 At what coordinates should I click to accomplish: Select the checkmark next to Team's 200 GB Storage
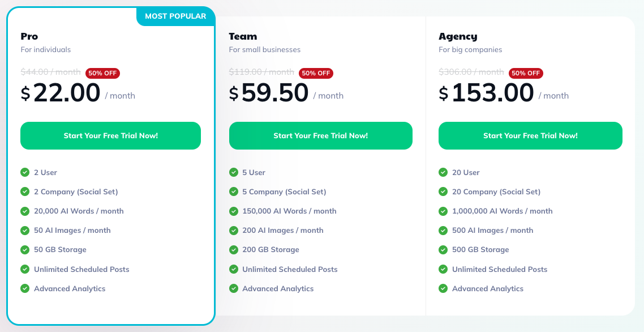(233, 249)
